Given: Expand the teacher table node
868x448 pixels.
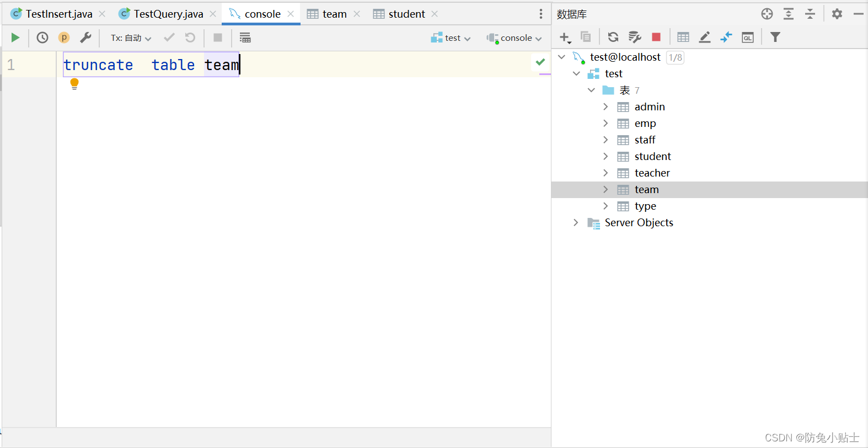Looking at the screenshot, I should (606, 173).
